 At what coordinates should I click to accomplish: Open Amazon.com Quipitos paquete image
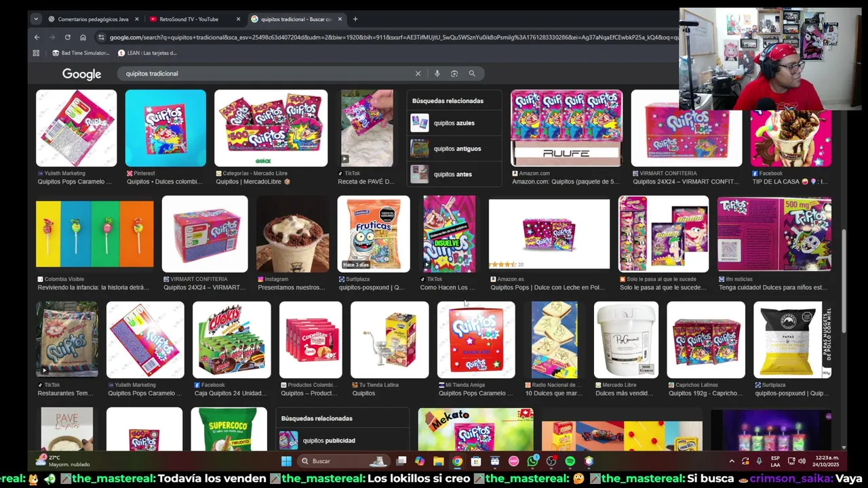click(566, 128)
